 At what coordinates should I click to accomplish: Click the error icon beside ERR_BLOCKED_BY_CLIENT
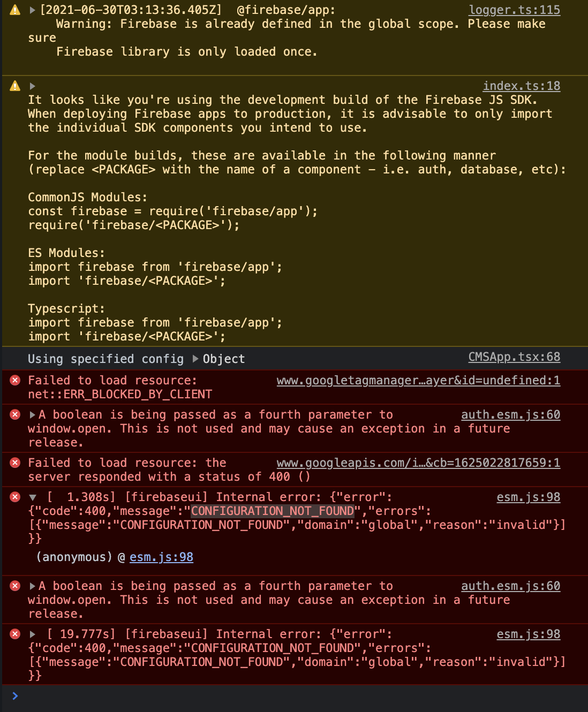tap(14, 381)
